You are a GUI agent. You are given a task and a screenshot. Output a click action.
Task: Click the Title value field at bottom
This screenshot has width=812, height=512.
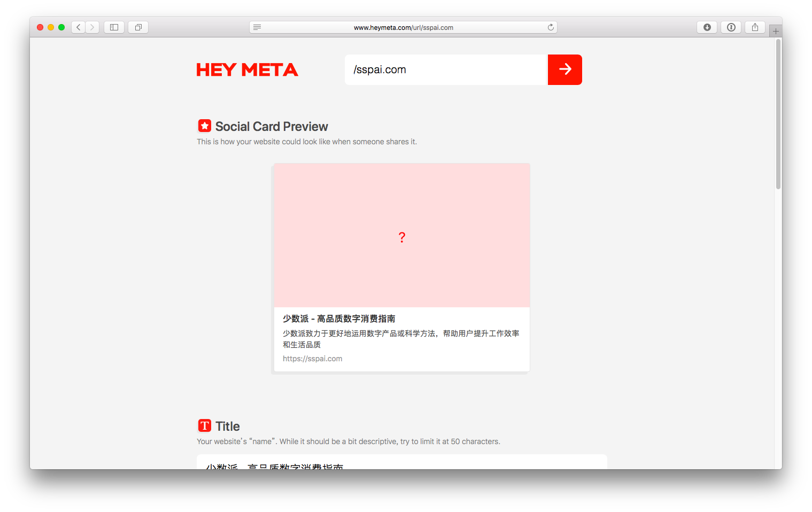click(x=402, y=462)
